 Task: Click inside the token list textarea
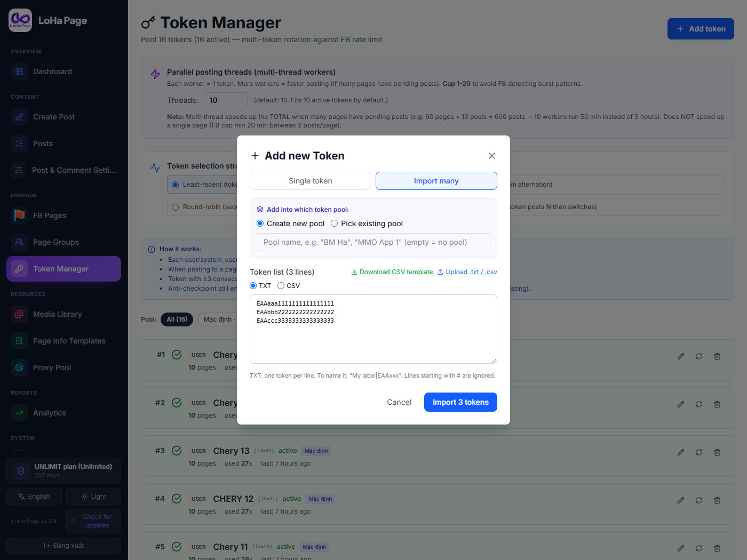(373, 329)
